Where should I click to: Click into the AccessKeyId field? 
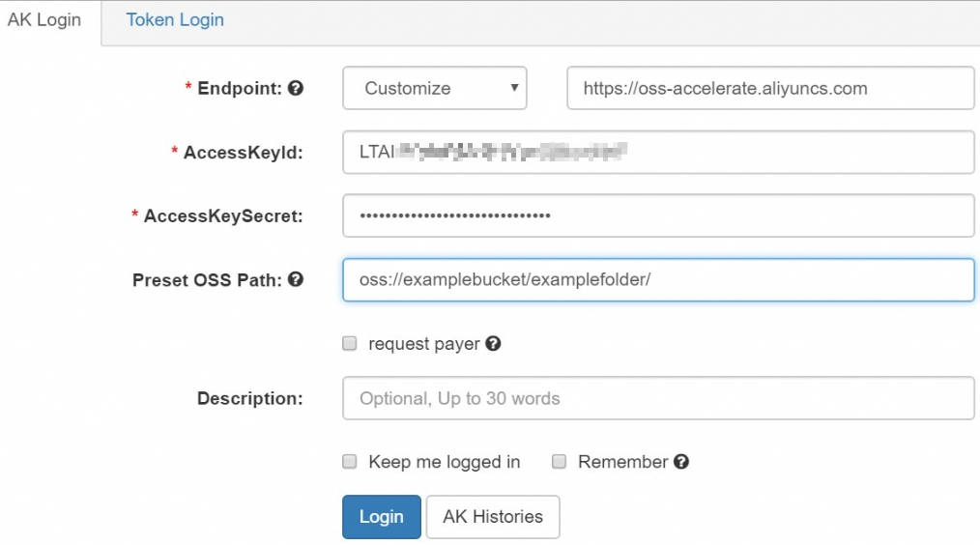pos(657,152)
